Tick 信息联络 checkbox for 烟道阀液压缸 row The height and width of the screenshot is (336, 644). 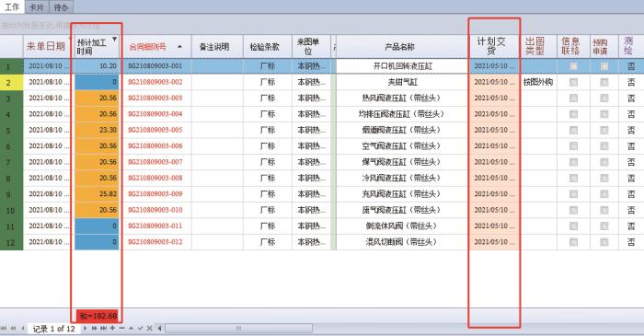click(x=573, y=130)
